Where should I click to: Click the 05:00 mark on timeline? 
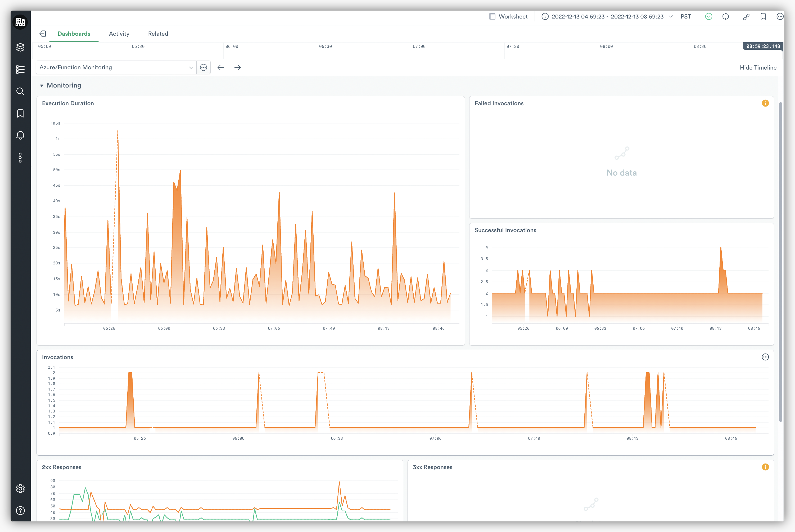pyautogui.click(x=44, y=47)
